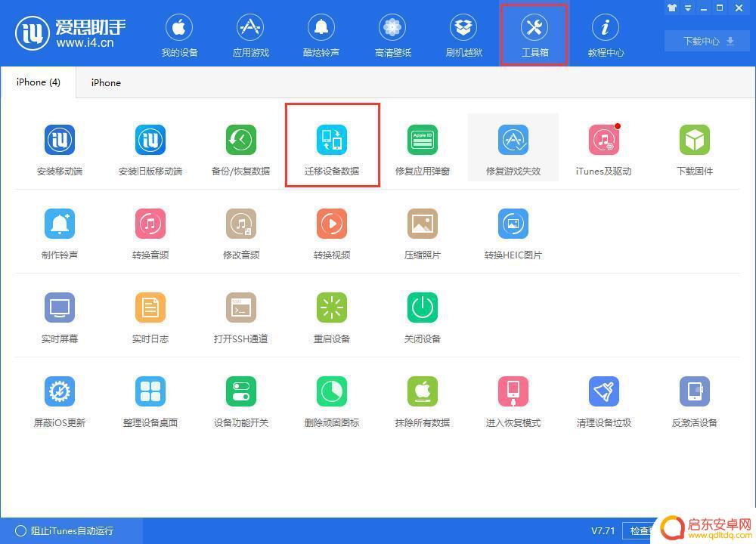The image size is (756, 544).
Task: Open 下载中心 download center
Action: [x=708, y=42]
